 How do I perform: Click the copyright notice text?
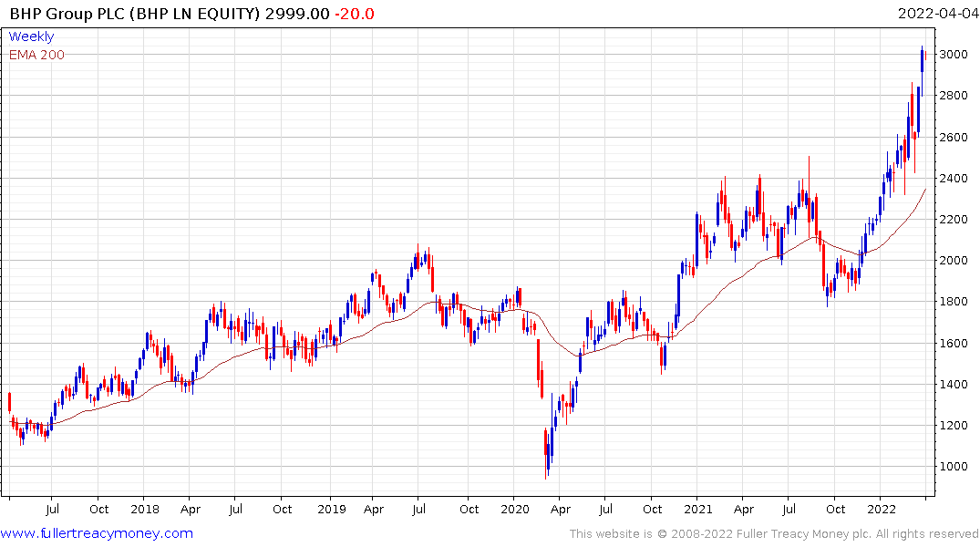pyautogui.click(x=774, y=534)
